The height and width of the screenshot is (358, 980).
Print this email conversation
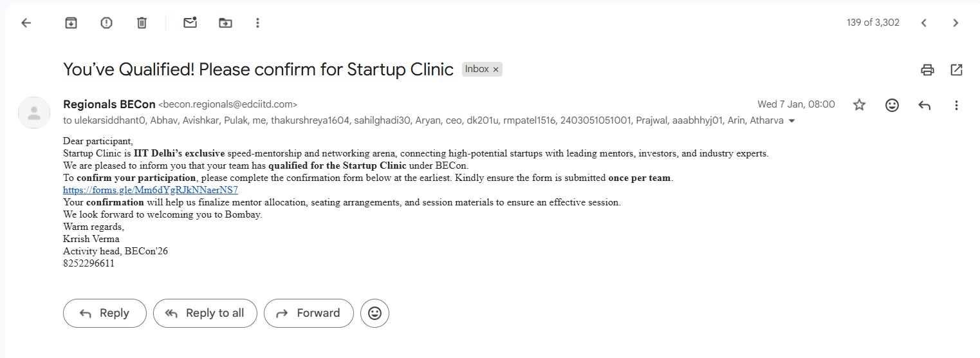[927, 70]
